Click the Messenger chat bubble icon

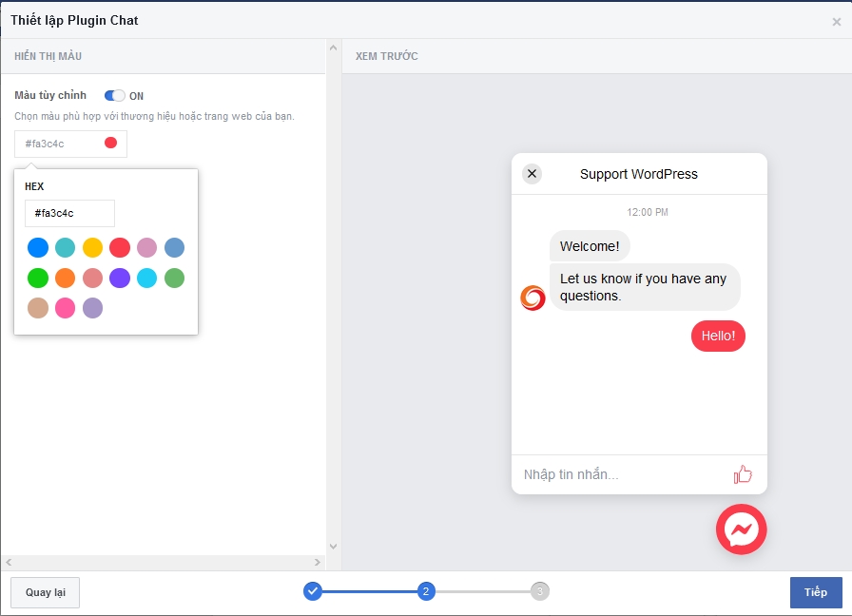(741, 529)
